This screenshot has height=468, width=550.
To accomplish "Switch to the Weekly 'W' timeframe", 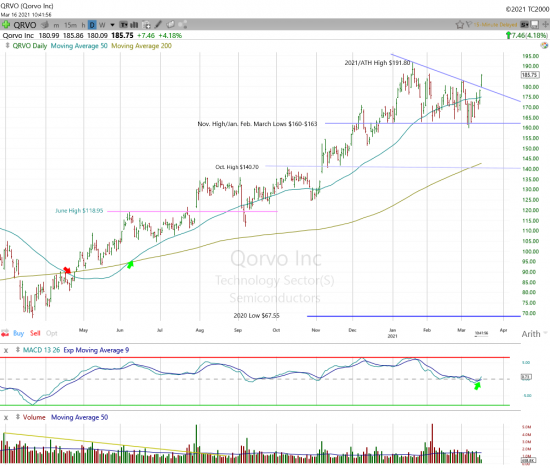I will click(102, 25).
